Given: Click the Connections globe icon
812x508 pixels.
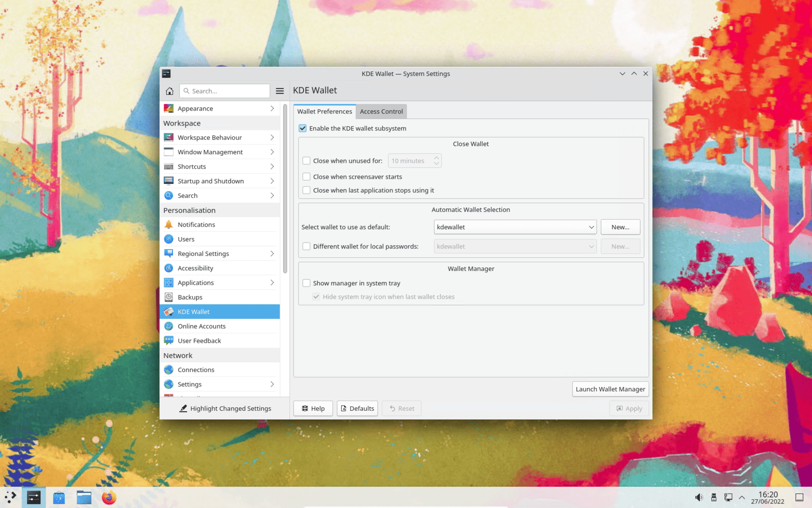Looking at the screenshot, I should pyautogui.click(x=169, y=370).
